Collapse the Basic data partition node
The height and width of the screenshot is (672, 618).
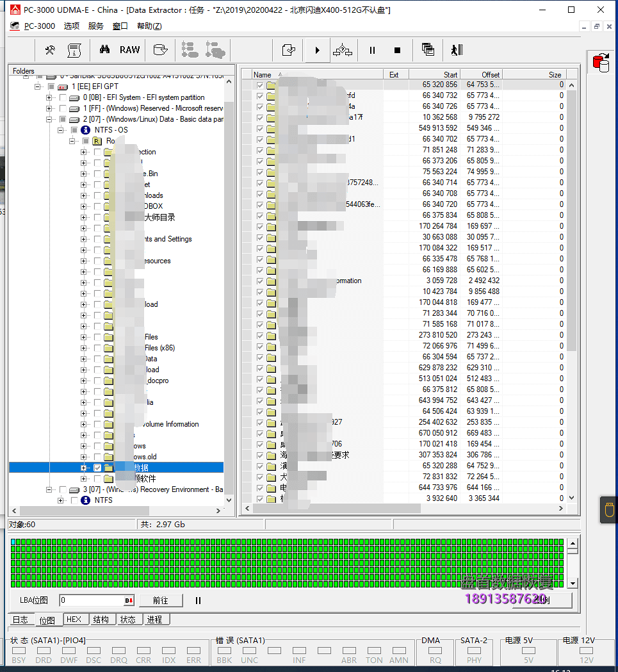pos(49,120)
